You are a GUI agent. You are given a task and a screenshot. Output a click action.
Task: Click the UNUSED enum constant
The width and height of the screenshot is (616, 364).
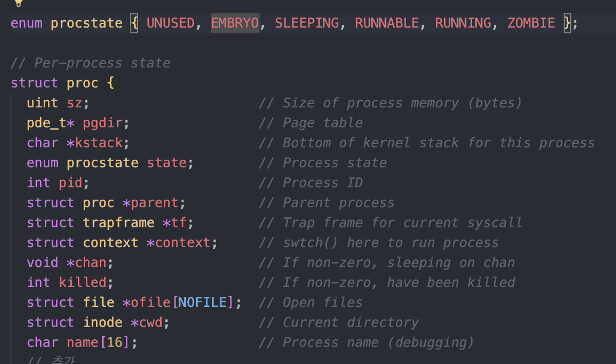point(170,23)
